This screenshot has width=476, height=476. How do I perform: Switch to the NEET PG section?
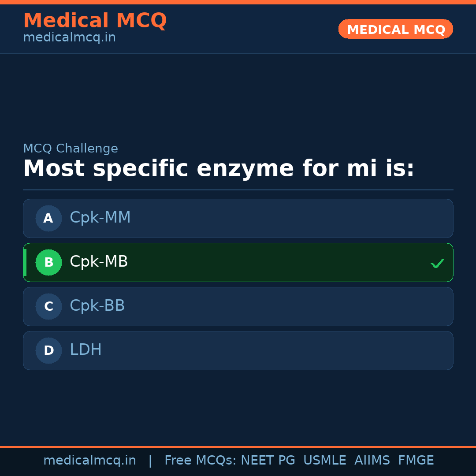(x=268, y=460)
